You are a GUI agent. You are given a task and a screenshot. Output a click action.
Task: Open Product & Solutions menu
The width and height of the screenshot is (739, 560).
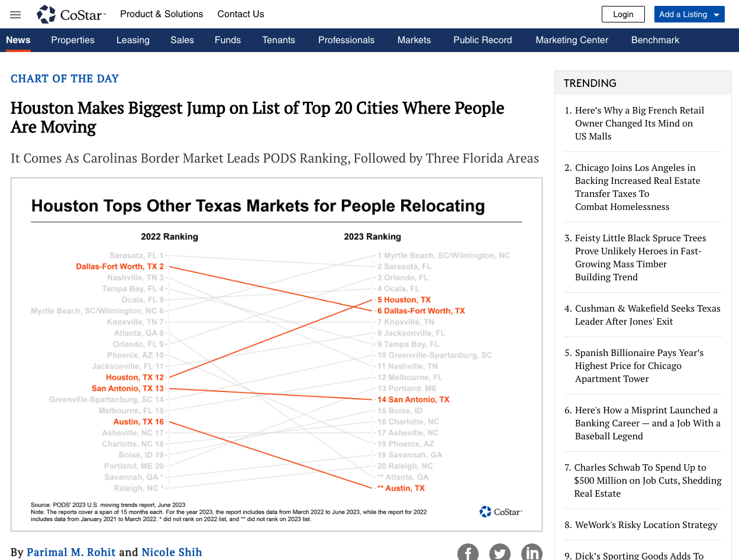(x=162, y=14)
